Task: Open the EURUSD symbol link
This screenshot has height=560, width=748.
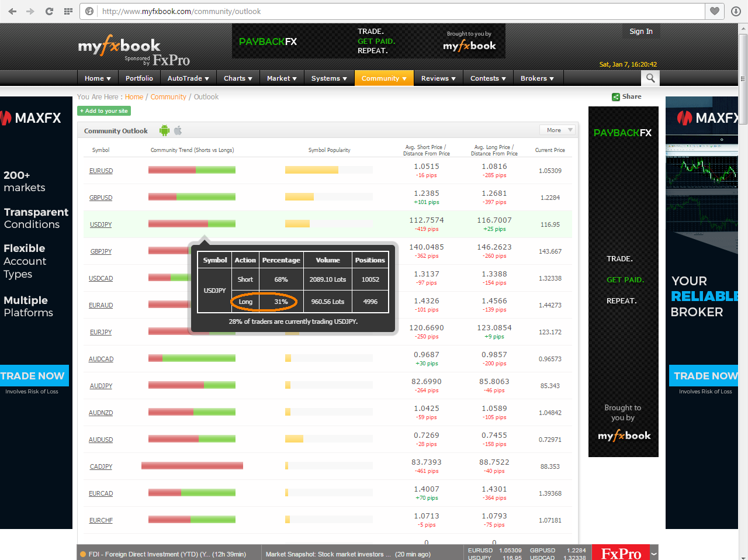Action: click(101, 171)
